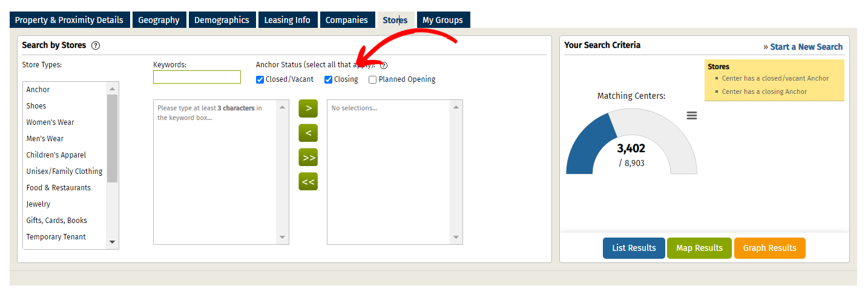Select Food & Restaurants store type
The image size is (868, 300).
59,188
